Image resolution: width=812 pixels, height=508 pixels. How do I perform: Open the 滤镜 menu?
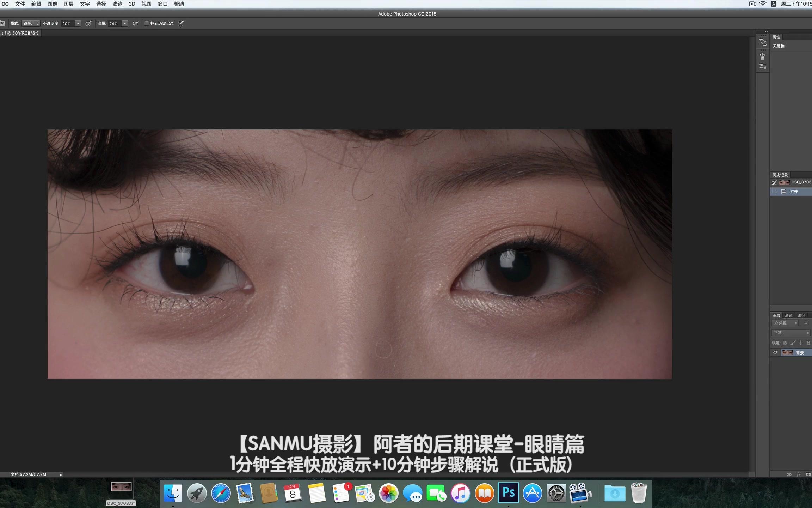(x=117, y=4)
